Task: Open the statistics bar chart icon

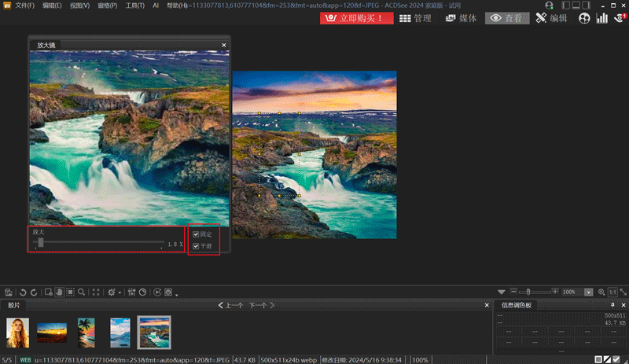Action: pos(602,18)
